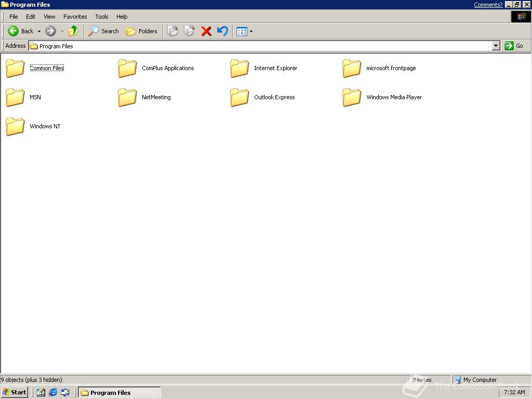Viewport: 532px width, 399px height.
Task: Open the Search pane
Action: coord(103,31)
